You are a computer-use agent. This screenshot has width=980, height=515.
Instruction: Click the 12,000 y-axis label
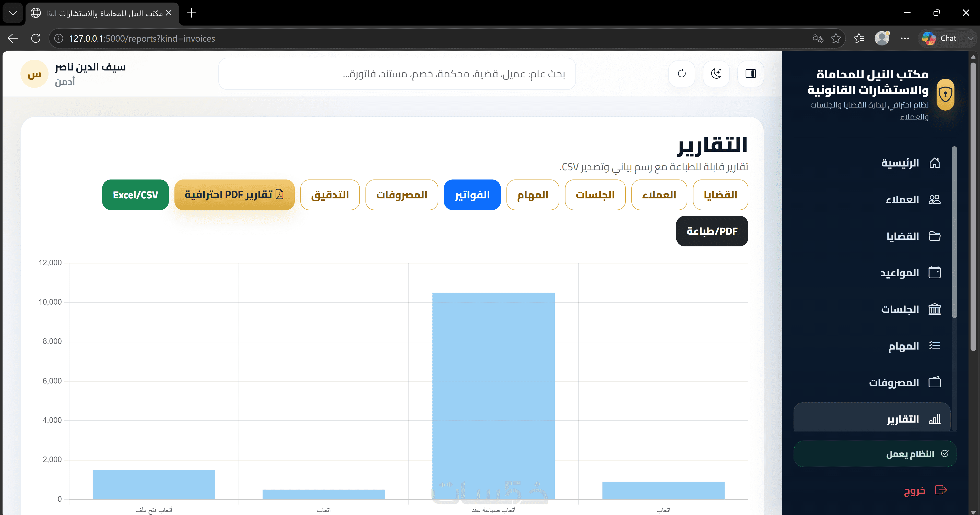(50, 263)
